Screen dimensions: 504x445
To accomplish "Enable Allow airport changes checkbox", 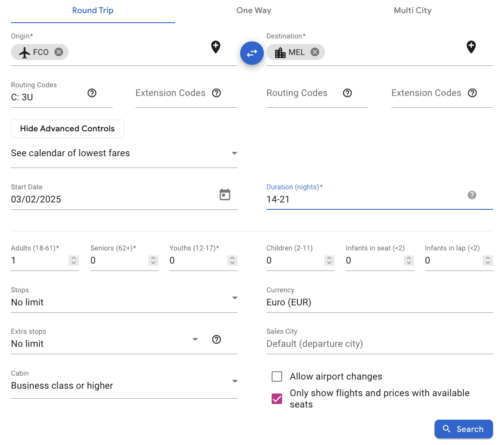I will (277, 377).
